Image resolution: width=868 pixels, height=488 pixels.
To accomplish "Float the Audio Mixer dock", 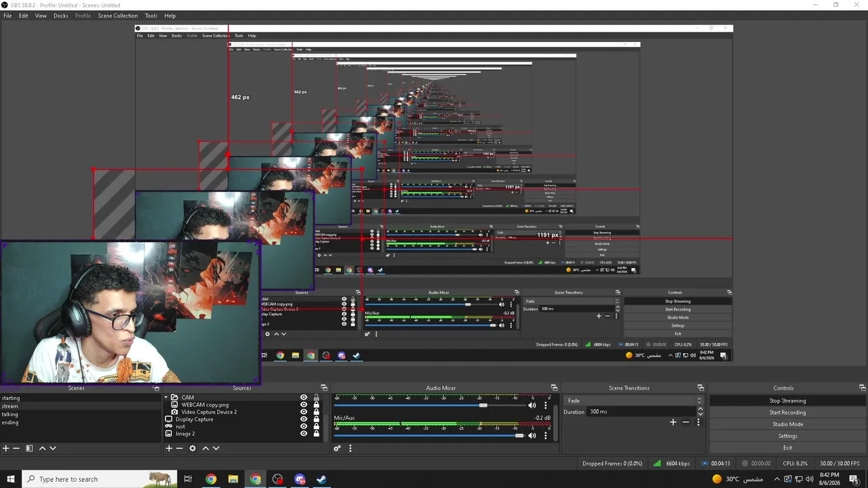I will click(x=554, y=388).
